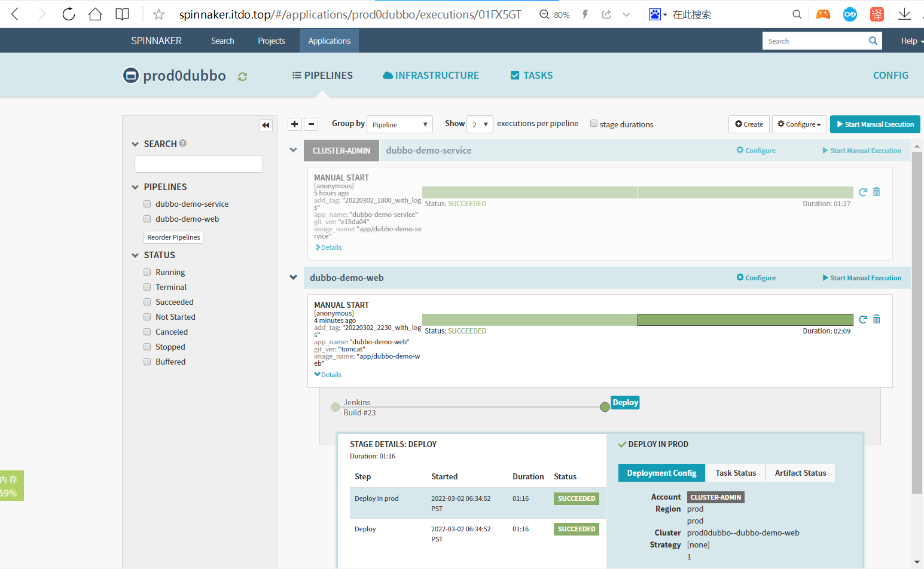Screen dimensions: 924x569
Task: Click the help icon next to SEARCH
Action: pos(183,143)
